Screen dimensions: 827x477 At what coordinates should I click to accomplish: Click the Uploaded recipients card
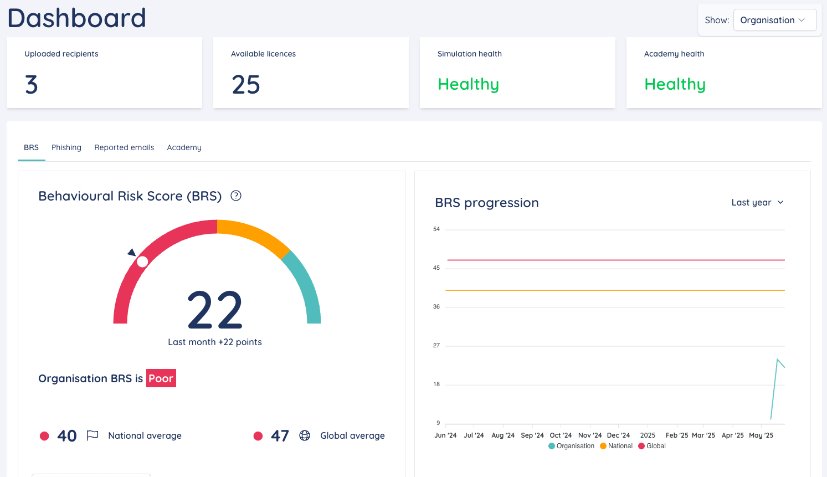click(104, 73)
